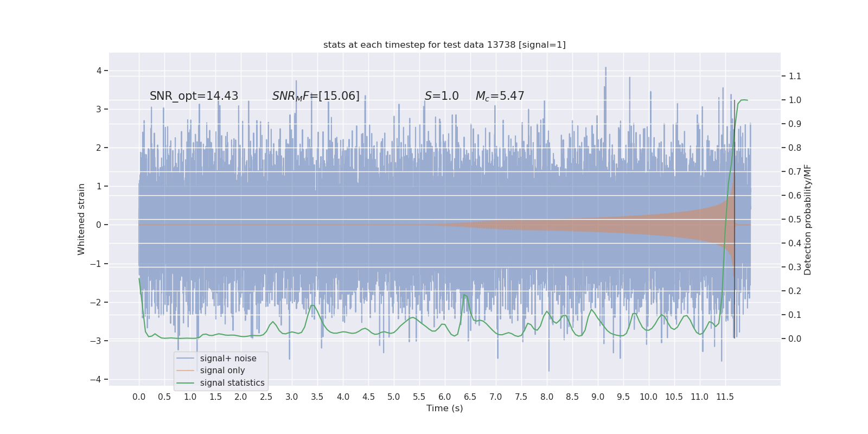
Task: Click the 'Time (s)' x-axis label
Action: (444, 408)
